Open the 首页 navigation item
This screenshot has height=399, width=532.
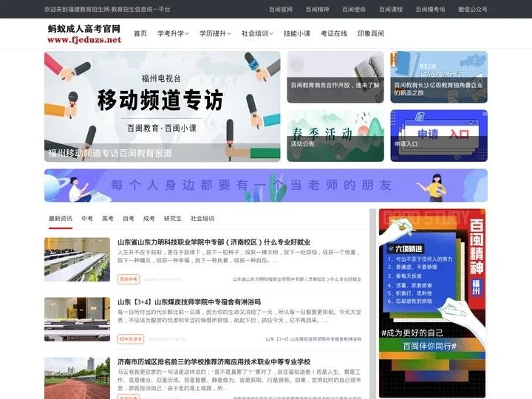(x=140, y=33)
